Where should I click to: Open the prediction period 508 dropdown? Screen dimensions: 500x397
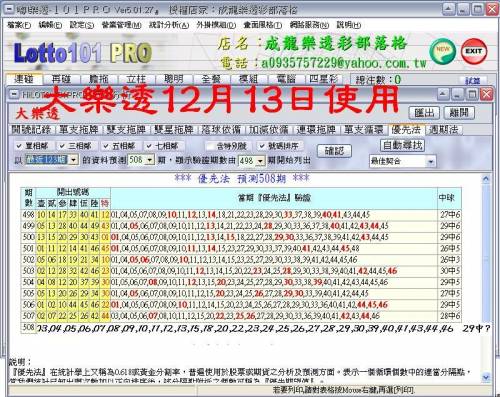point(150,160)
